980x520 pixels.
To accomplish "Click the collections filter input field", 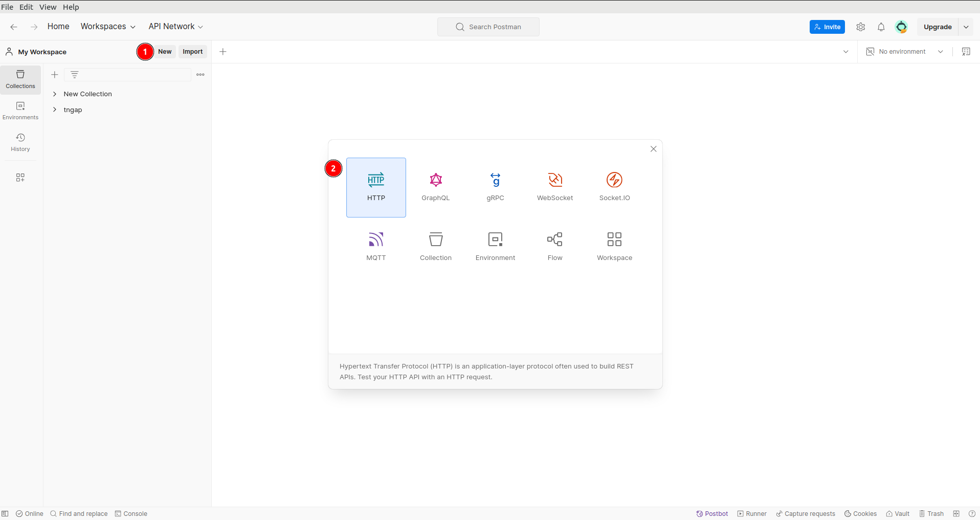I will click(x=128, y=75).
